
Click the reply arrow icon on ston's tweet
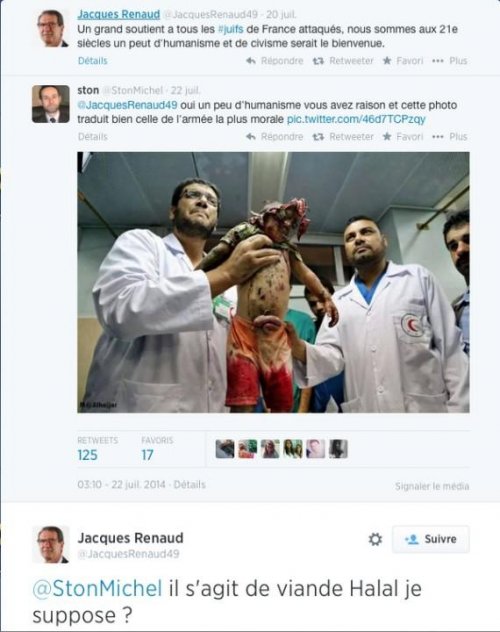click(251, 137)
